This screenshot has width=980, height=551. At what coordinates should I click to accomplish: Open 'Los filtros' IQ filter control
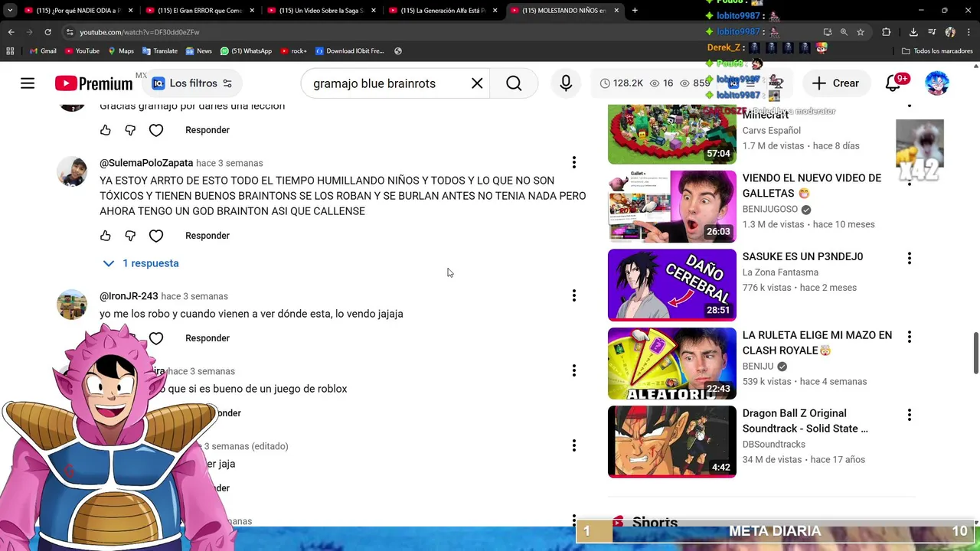click(192, 83)
